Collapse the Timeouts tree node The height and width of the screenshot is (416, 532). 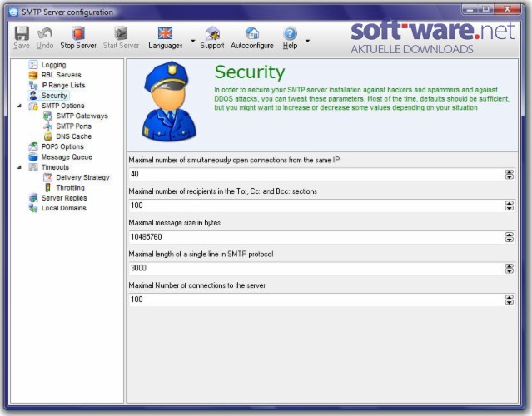19,167
